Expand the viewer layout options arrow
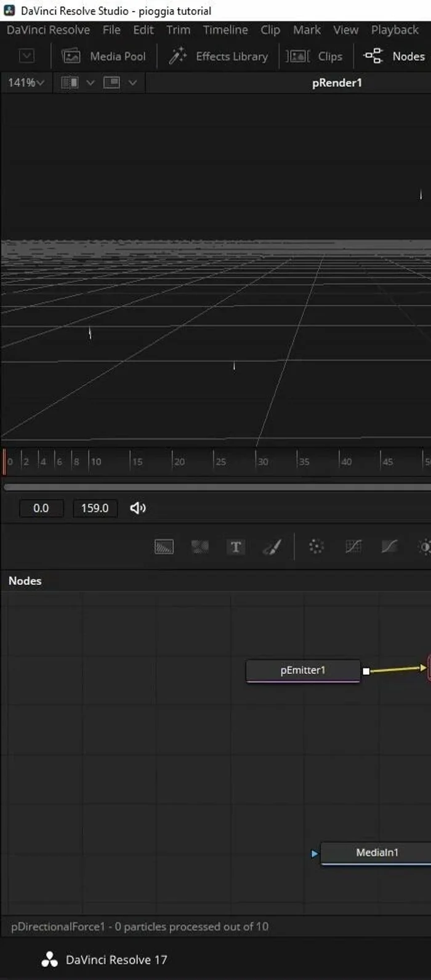Viewport: 431px width, 980px height. coord(132,83)
